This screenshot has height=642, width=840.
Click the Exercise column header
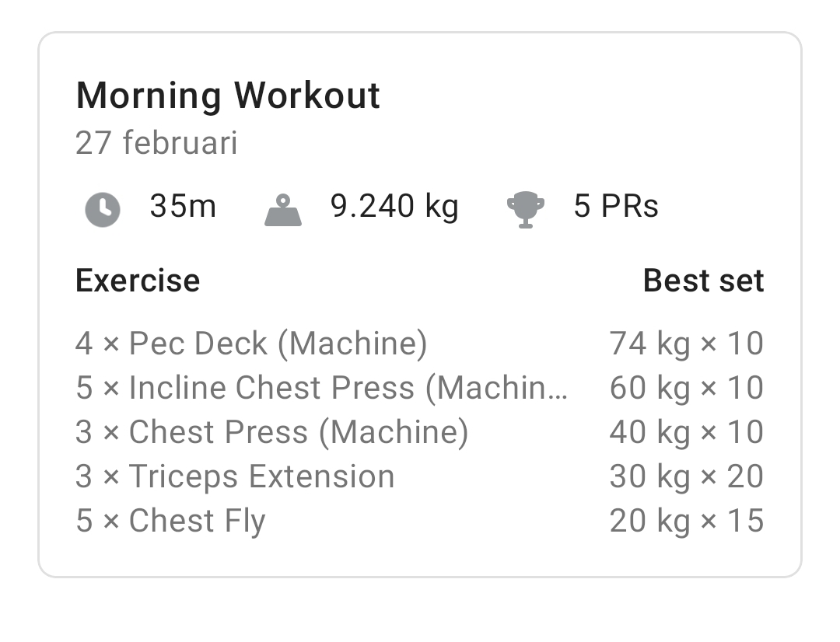[138, 281]
